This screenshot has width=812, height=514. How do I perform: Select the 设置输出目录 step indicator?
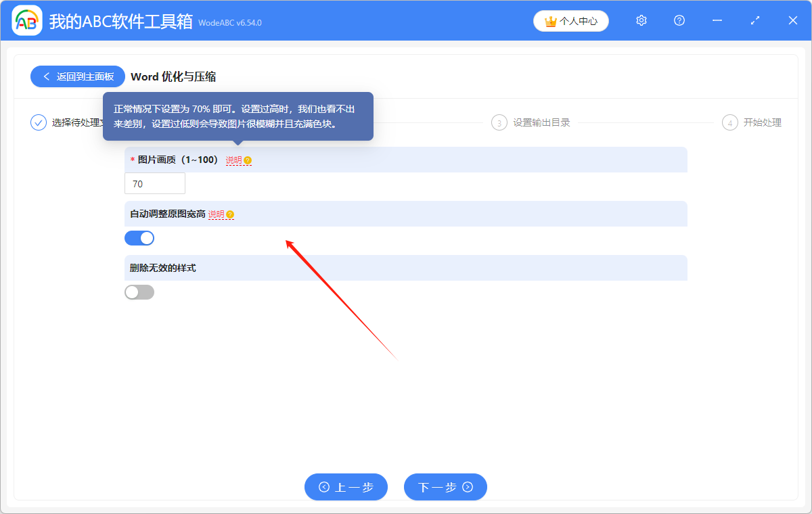[x=499, y=122]
